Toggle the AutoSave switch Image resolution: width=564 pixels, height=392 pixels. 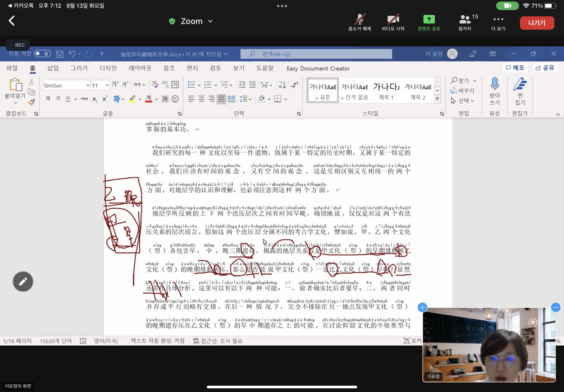(42, 54)
